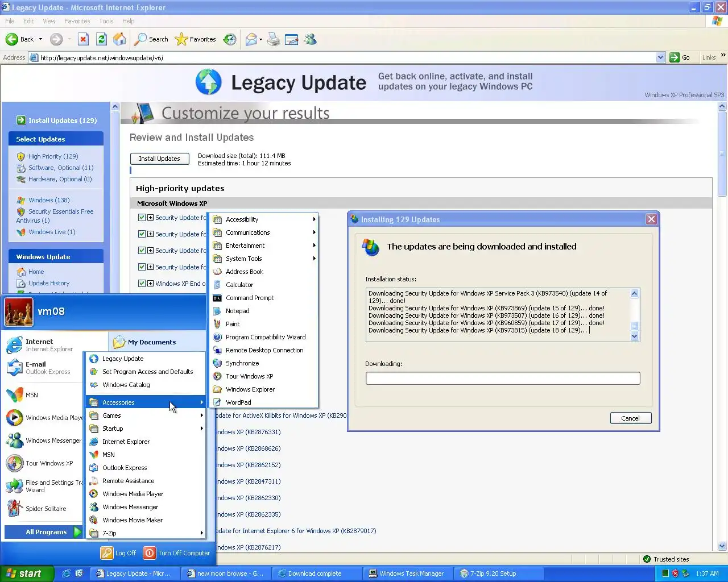Uncheck the Windows XP End checkbox

[x=142, y=283]
